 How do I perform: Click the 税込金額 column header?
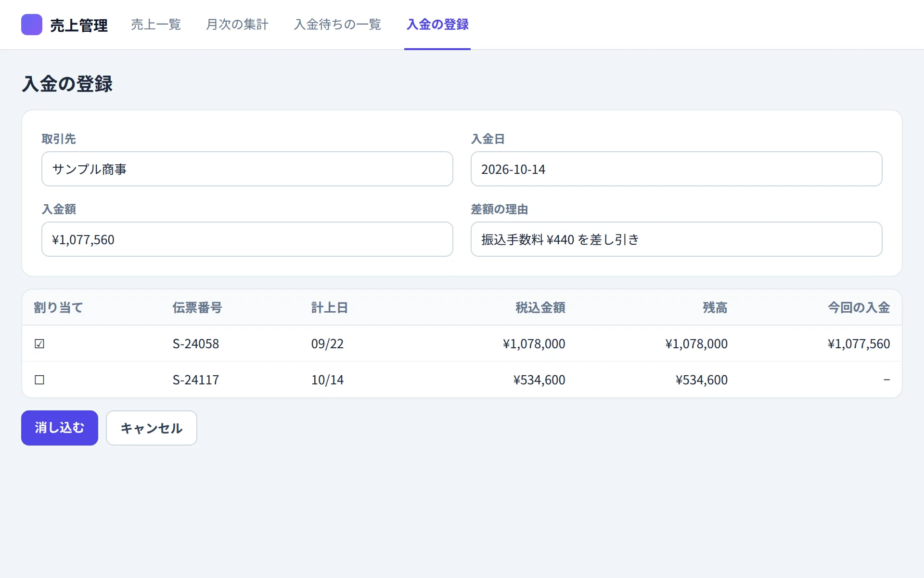tap(540, 308)
